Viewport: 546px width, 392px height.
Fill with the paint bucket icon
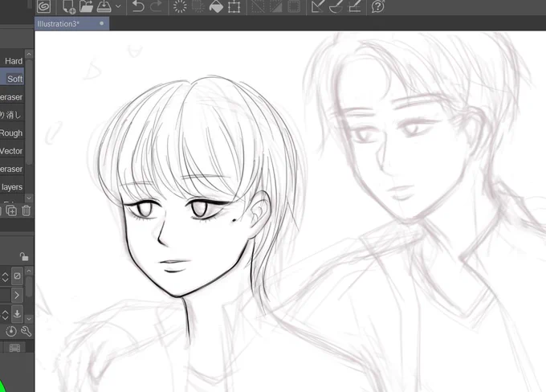[216, 6]
